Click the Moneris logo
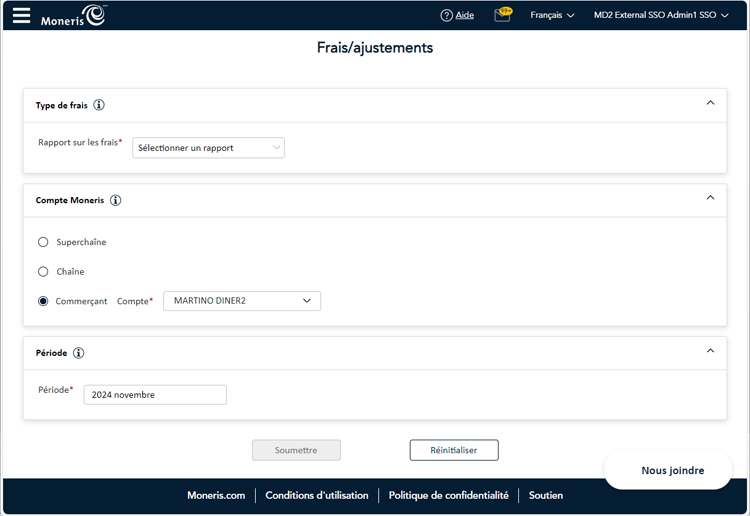This screenshot has width=750, height=516. (73, 15)
